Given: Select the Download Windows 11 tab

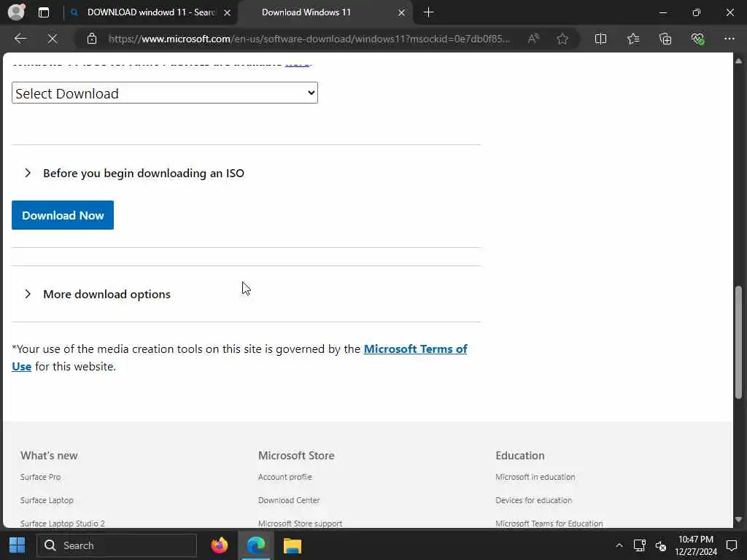Looking at the screenshot, I should pyautogui.click(x=325, y=12).
